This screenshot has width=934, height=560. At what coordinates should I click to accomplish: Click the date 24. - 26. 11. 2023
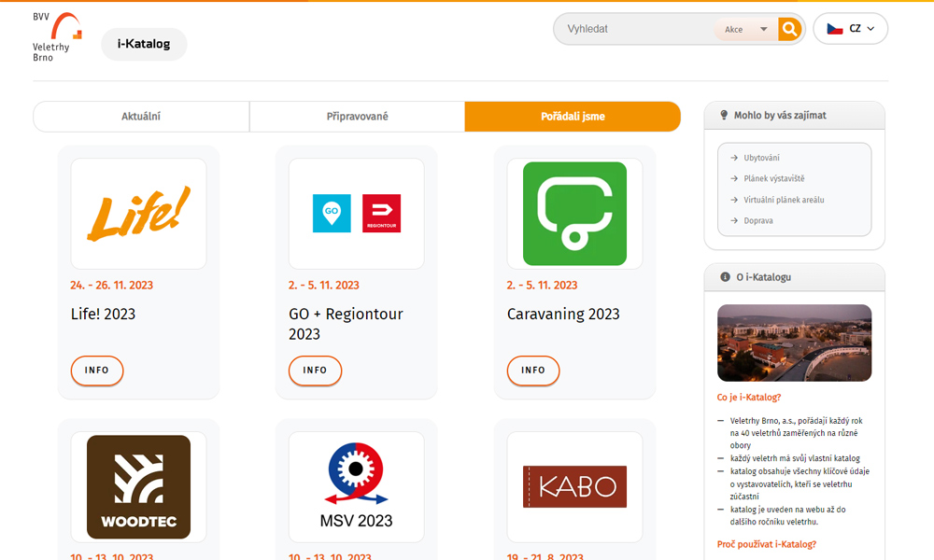(x=111, y=285)
